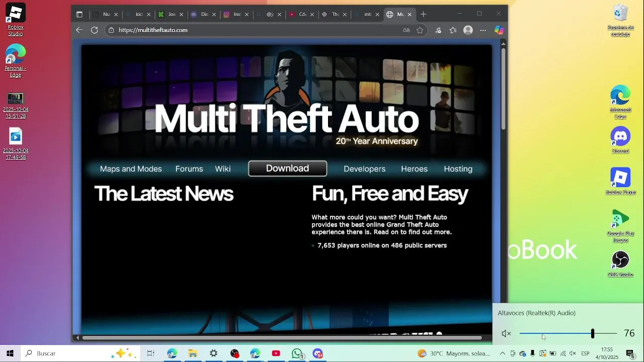Open YouTube app in the taskbar

276,353
